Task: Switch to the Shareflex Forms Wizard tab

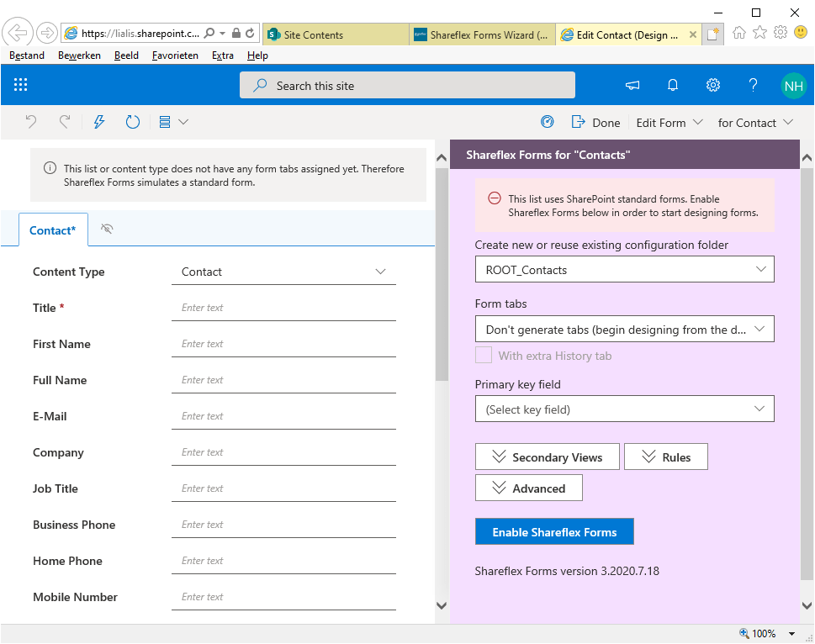Action: 482,34
